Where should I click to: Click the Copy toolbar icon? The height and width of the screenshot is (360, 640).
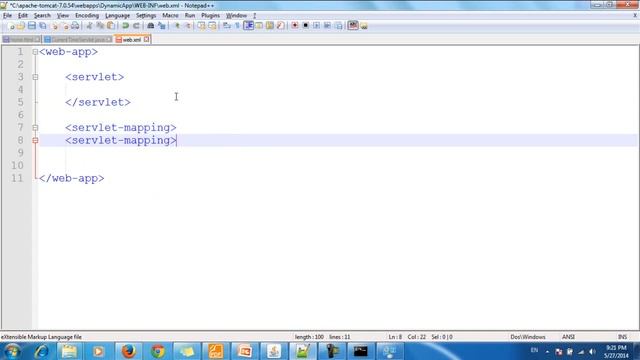100,26
